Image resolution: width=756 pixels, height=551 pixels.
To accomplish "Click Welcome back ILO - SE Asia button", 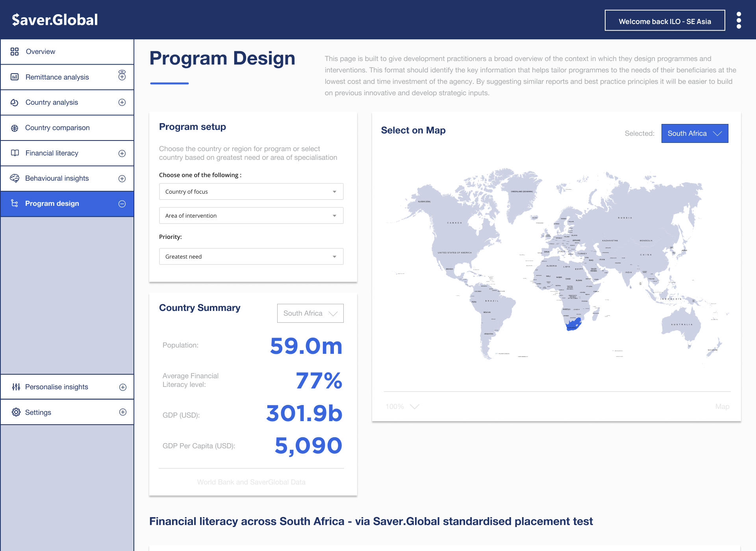I will point(665,21).
